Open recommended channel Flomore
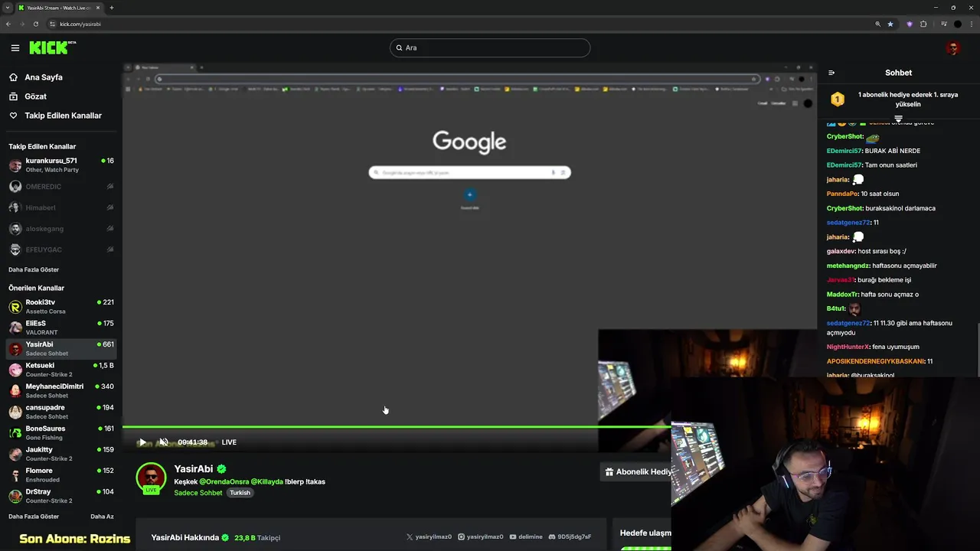 (61, 475)
